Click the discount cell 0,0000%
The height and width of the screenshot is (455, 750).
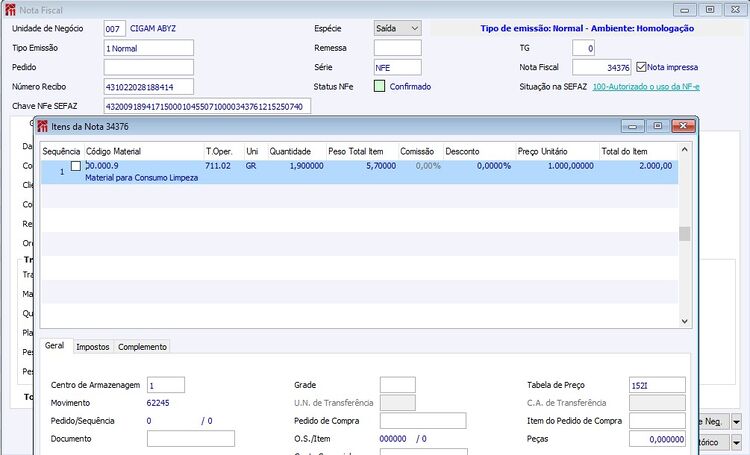coord(494,166)
